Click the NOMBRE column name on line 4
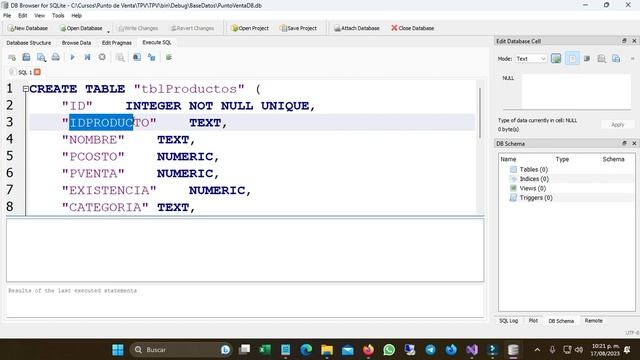640x360 pixels. click(93, 140)
